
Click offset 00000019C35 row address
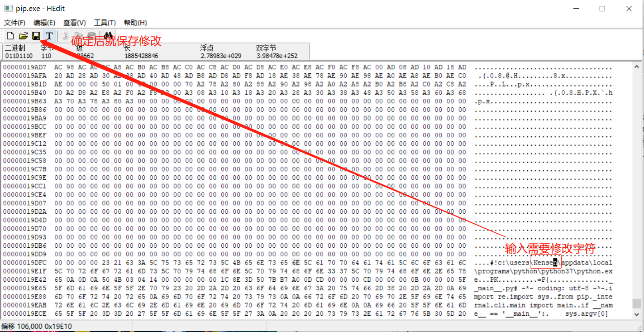(24, 152)
